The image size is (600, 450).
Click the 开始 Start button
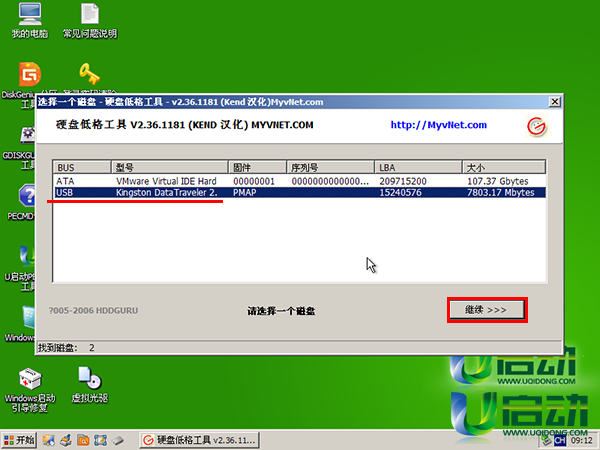click(19, 440)
